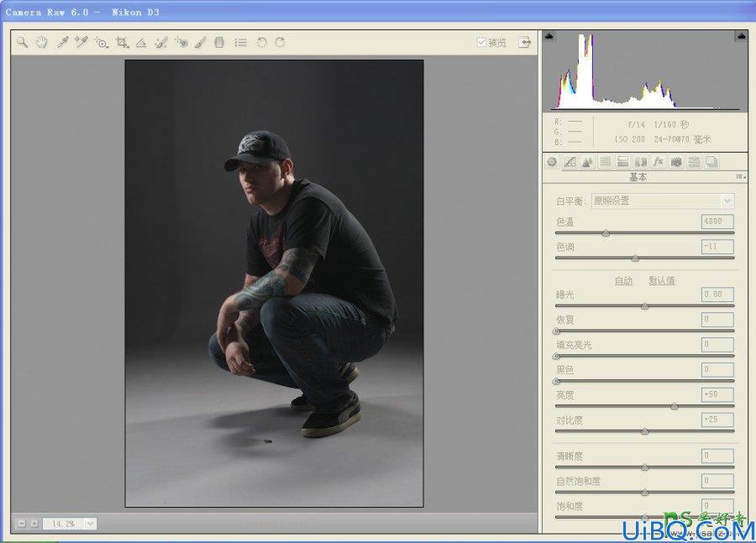
Task: Click the 对比度 contrast slider handle
Action: (x=645, y=431)
